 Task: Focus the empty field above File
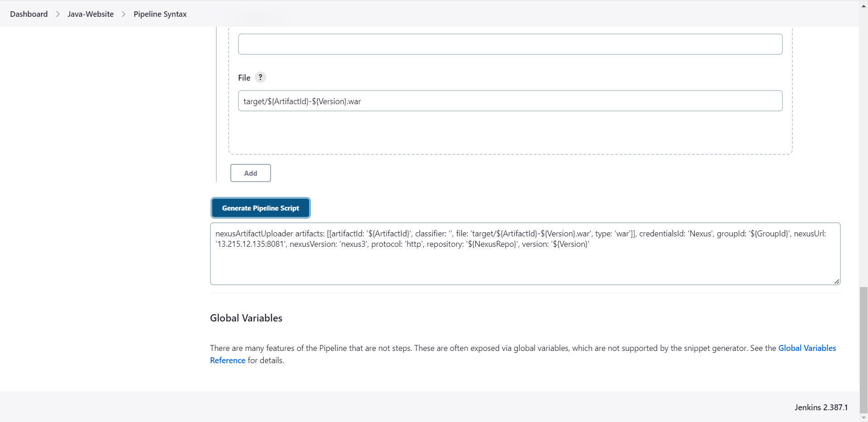click(510, 44)
